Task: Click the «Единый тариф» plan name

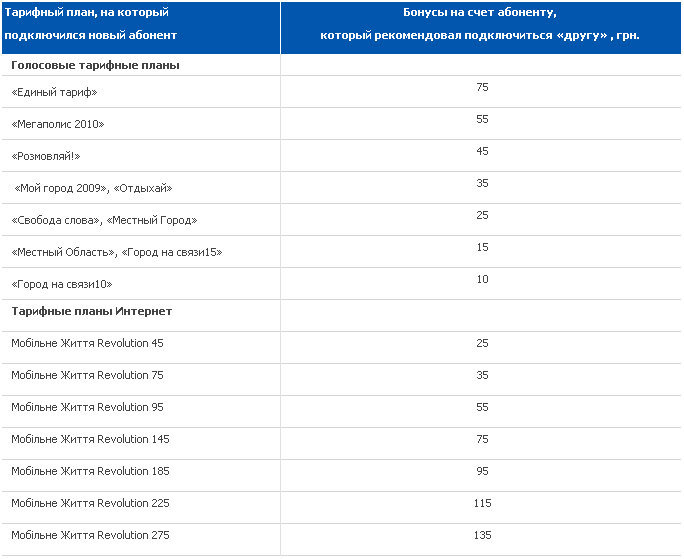Action: click(x=54, y=92)
